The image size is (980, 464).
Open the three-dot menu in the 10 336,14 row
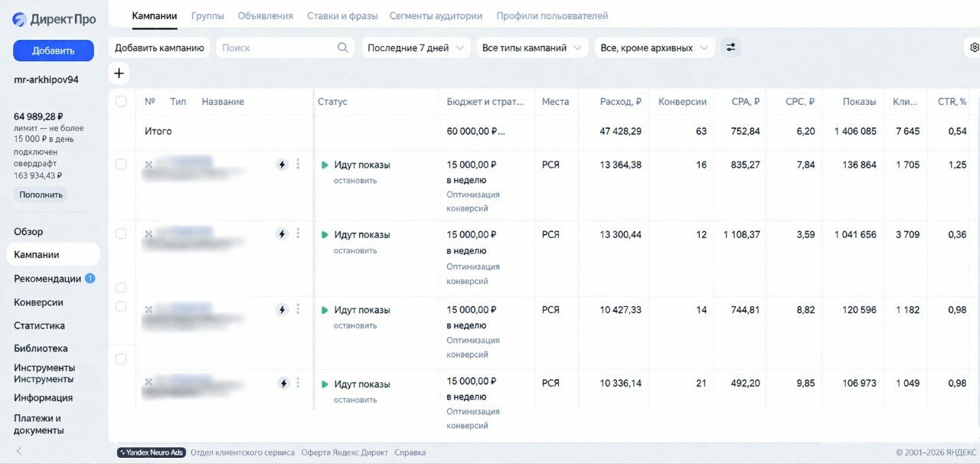[x=298, y=383]
